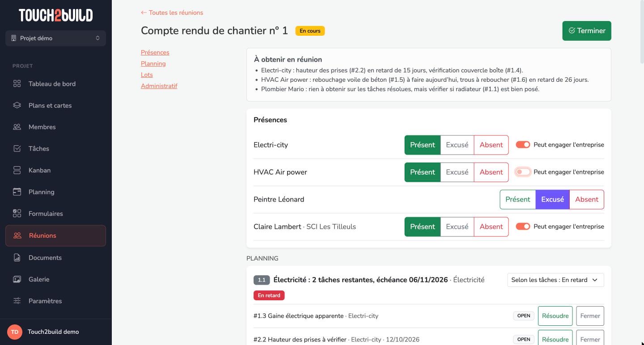Image resolution: width=644 pixels, height=345 pixels.
Task: Open the Projet démo project selector
Action: [x=56, y=38]
